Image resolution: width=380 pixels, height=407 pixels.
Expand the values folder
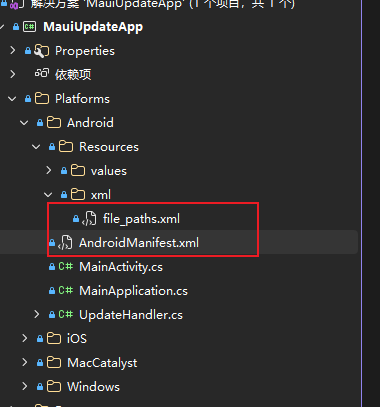(x=49, y=170)
